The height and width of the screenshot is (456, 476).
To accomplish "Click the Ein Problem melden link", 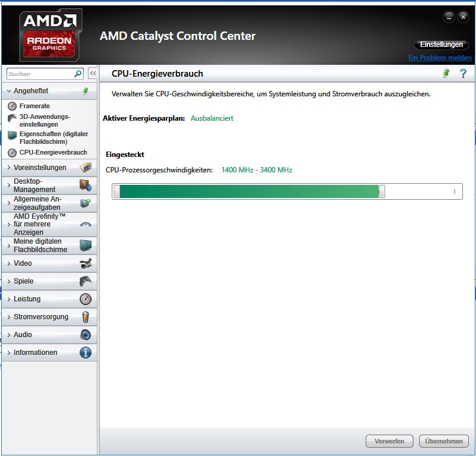I will tap(440, 58).
